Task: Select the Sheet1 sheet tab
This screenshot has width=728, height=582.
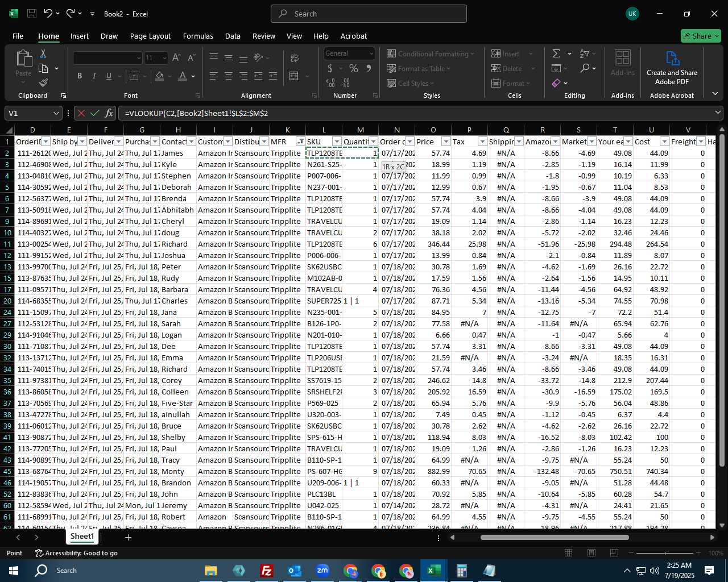Action: coord(82,537)
